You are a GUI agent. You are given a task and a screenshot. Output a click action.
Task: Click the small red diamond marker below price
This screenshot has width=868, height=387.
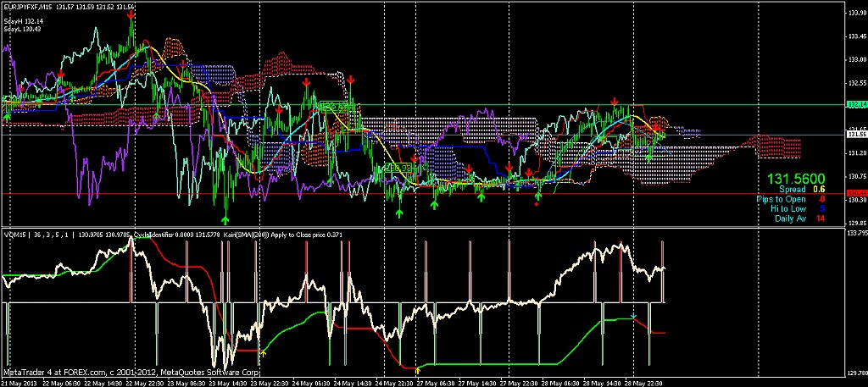[x=537, y=204]
